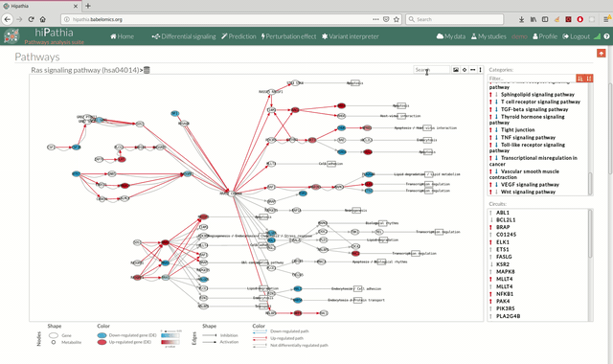Go to Variant interpreter page

click(x=351, y=36)
